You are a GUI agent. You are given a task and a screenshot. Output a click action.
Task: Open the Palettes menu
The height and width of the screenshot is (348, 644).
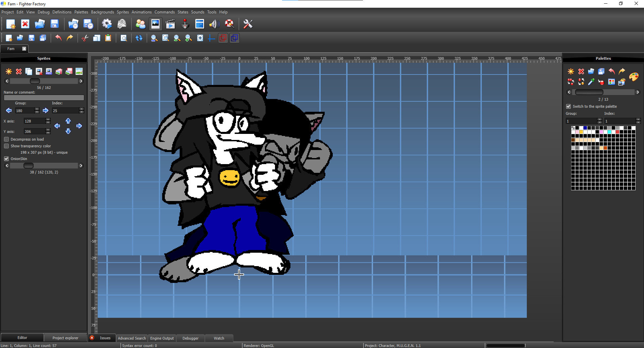[x=81, y=12]
